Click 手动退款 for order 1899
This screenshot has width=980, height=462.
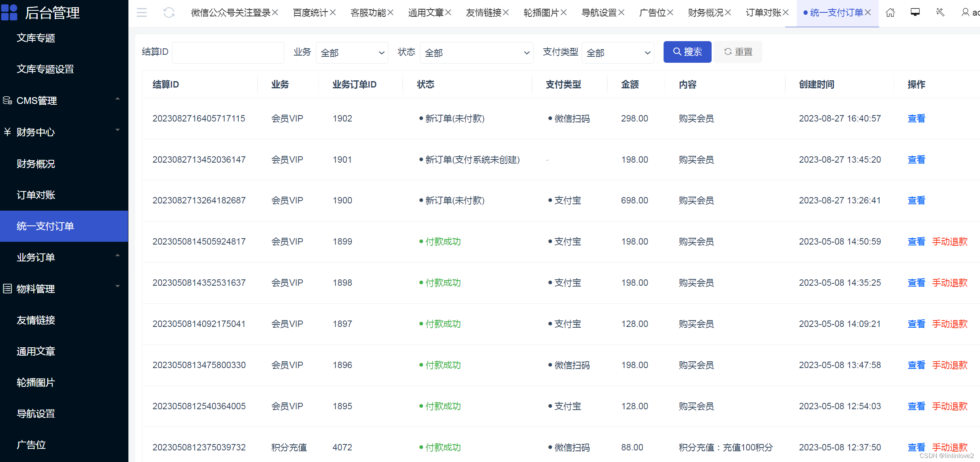tap(950, 241)
